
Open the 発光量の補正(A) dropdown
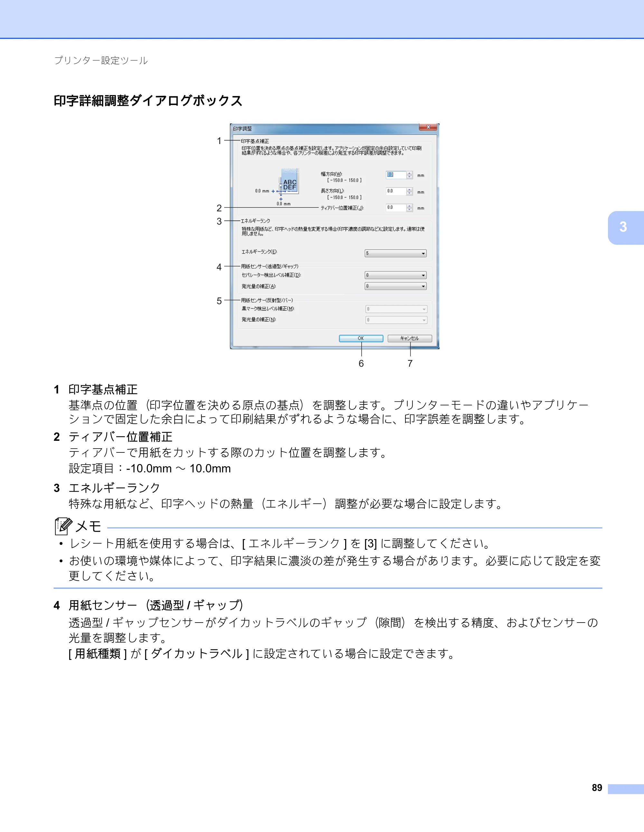coord(395,286)
